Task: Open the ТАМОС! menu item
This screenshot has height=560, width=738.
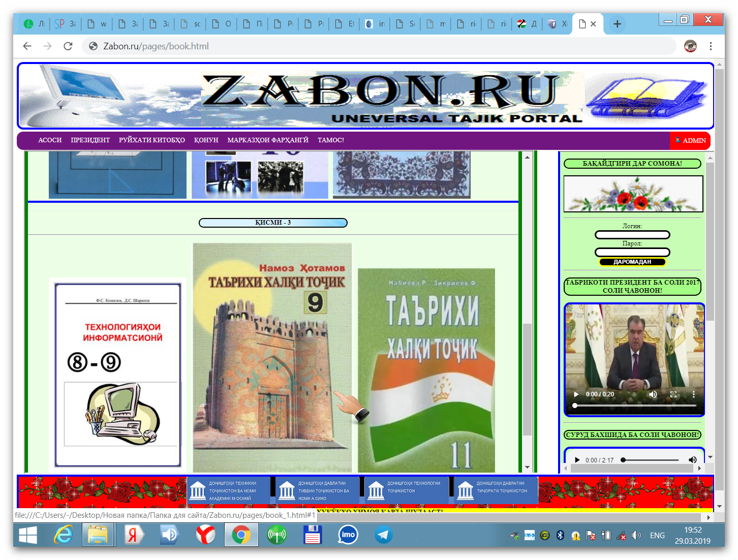Action: tap(331, 140)
